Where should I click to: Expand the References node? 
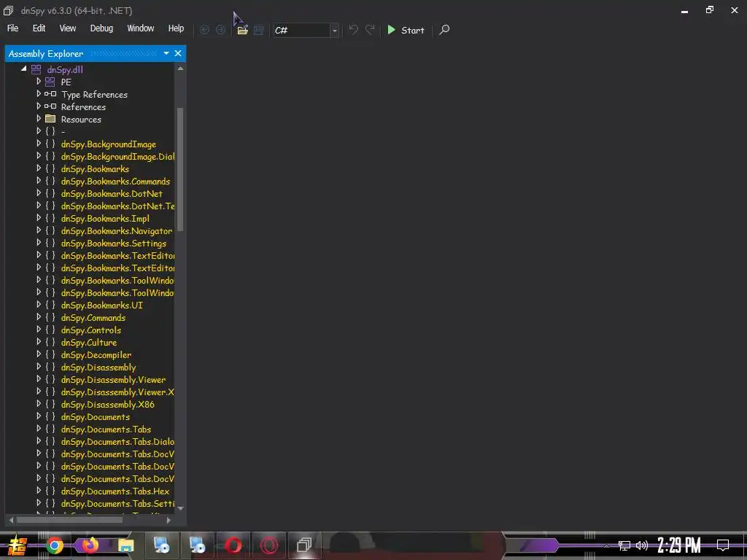tap(39, 106)
